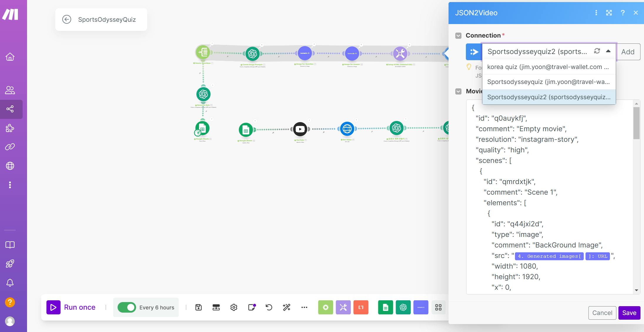
Task: Choose Sportsodysseyquiz jim.yoon connection option
Action: click(548, 82)
